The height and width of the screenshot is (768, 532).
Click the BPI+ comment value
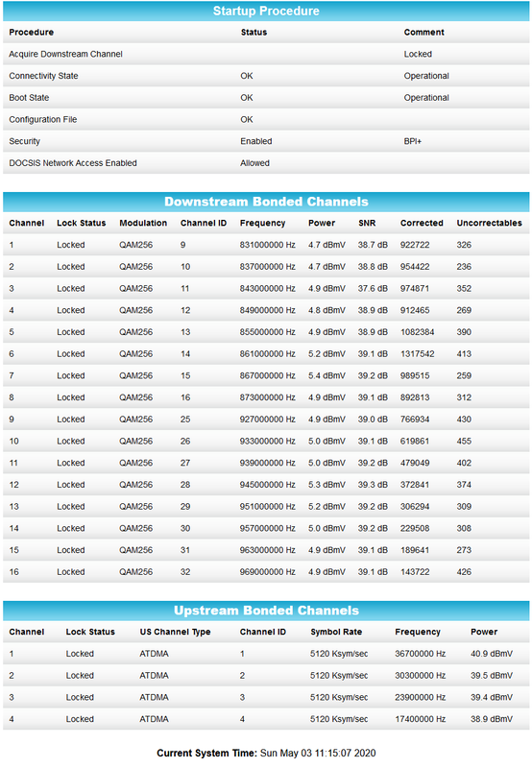413,141
